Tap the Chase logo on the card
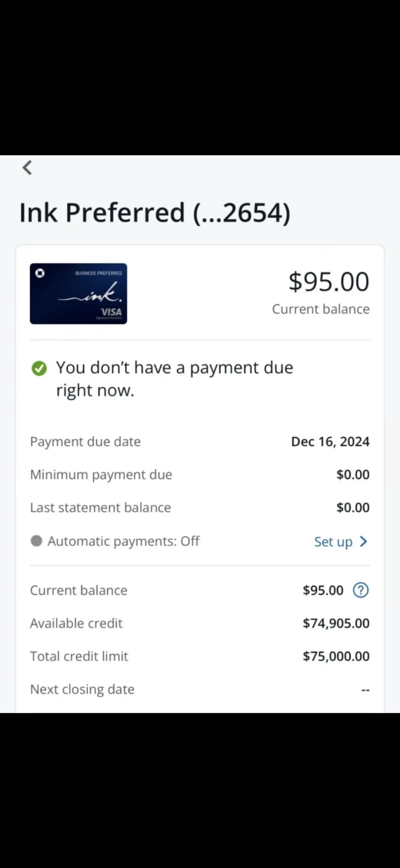400x868 pixels. point(40,273)
